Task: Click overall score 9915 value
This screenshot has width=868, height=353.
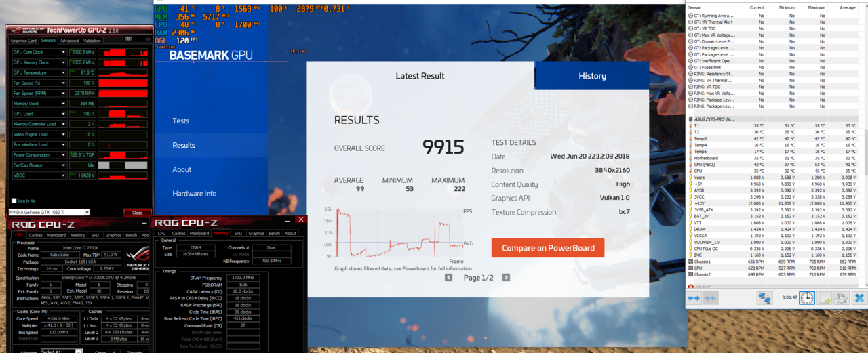Action: [x=443, y=147]
